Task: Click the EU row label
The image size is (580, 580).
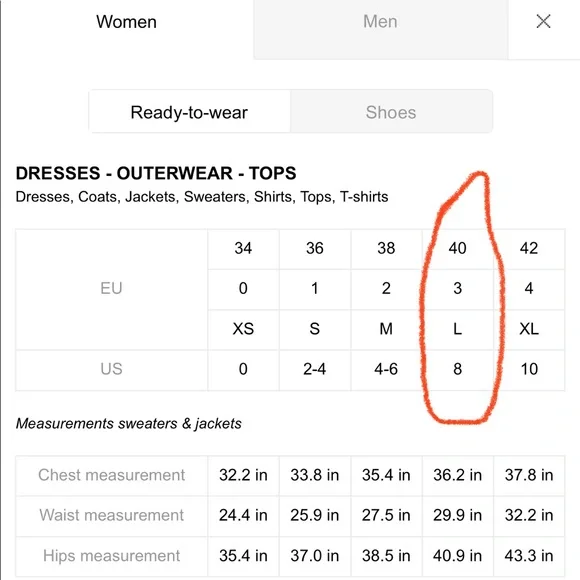Action: (x=111, y=289)
